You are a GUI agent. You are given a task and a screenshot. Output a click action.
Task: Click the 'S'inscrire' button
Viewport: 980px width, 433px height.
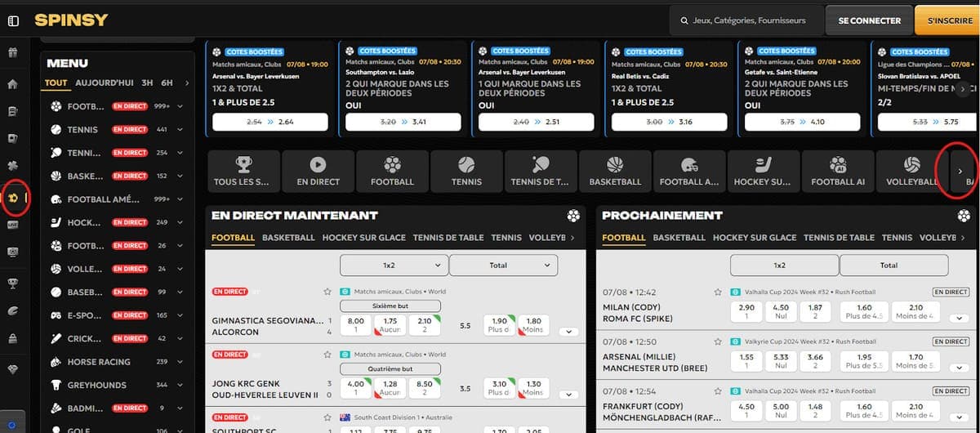947,20
